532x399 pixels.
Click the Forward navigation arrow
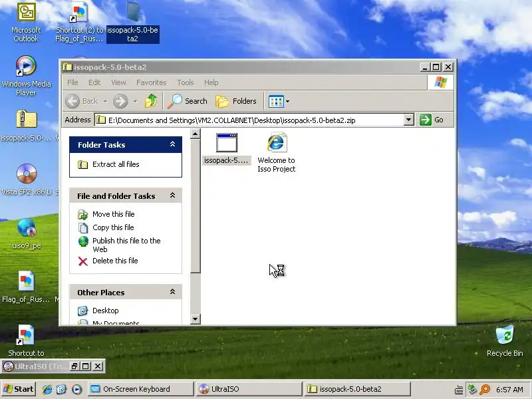(120, 101)
